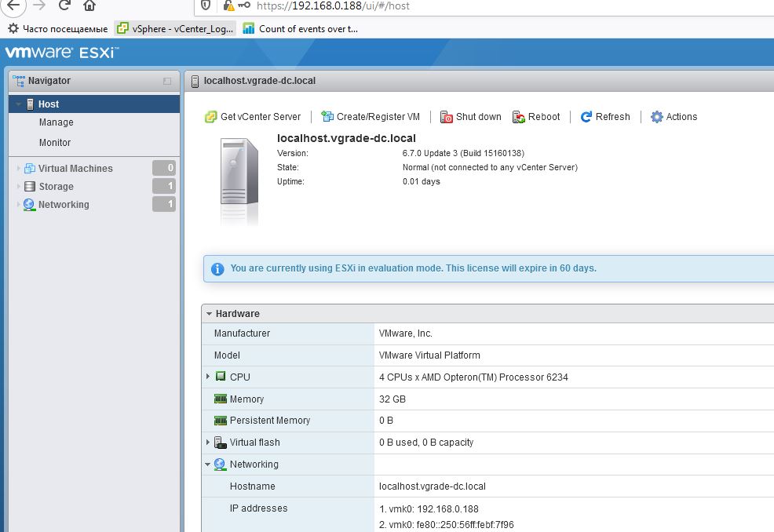Select Monitor under Host
This screenshot has height=532, width=774.
click(x=55, y=143)
